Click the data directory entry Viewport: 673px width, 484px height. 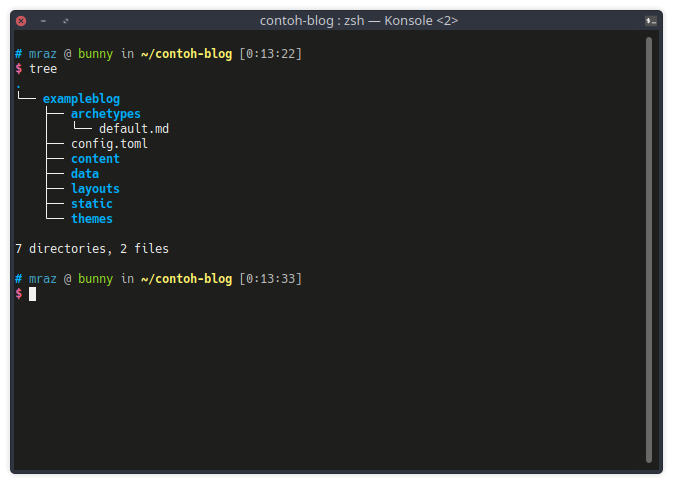(85, 174)
